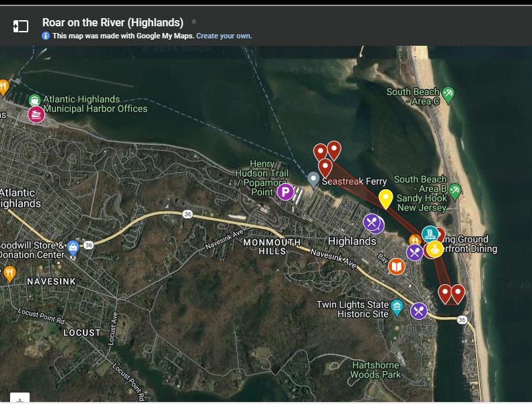Click orange restaurant icon left of Navesink label
The width and height of the screenshot is (532, 404).
(x=9, y=273)
